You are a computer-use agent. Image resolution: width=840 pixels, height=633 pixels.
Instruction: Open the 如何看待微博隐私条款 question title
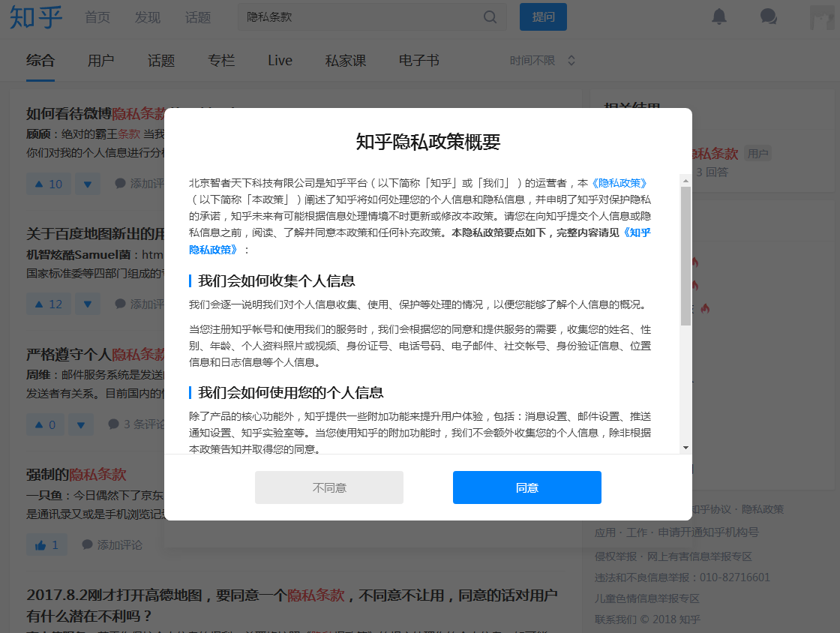[x=95, y=113]
